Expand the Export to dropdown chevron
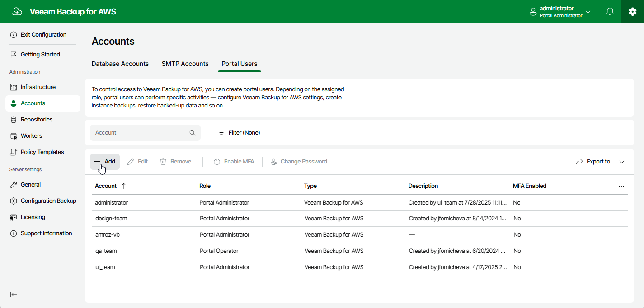 coord(622,162)
